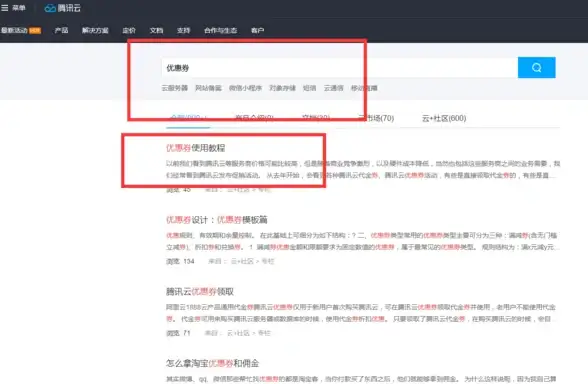Focus the search field containing 优惠券
This screenshot has width=588, height=384.
click(340, 68)
